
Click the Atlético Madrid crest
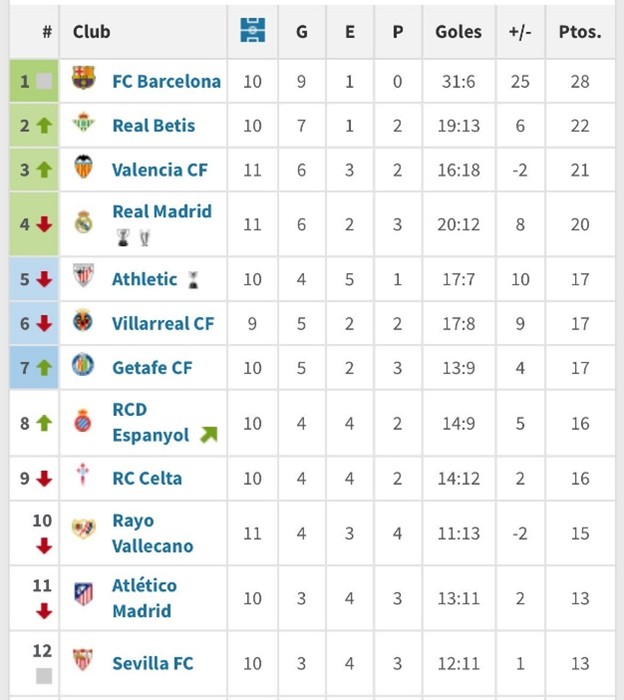(83, 594)
